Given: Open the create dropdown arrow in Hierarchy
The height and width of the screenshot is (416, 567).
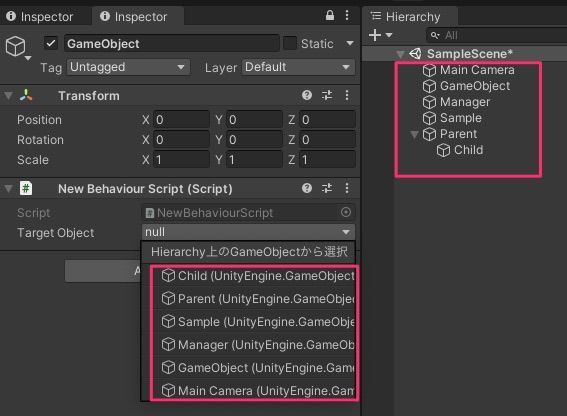Looking at the screenshot, I should click(x=389, y=35).
